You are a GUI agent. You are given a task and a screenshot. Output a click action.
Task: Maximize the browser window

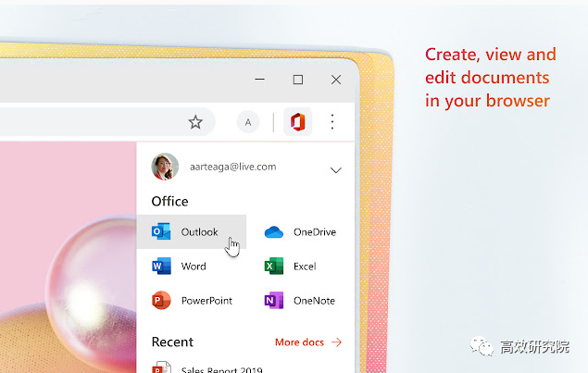click(298, 80)
